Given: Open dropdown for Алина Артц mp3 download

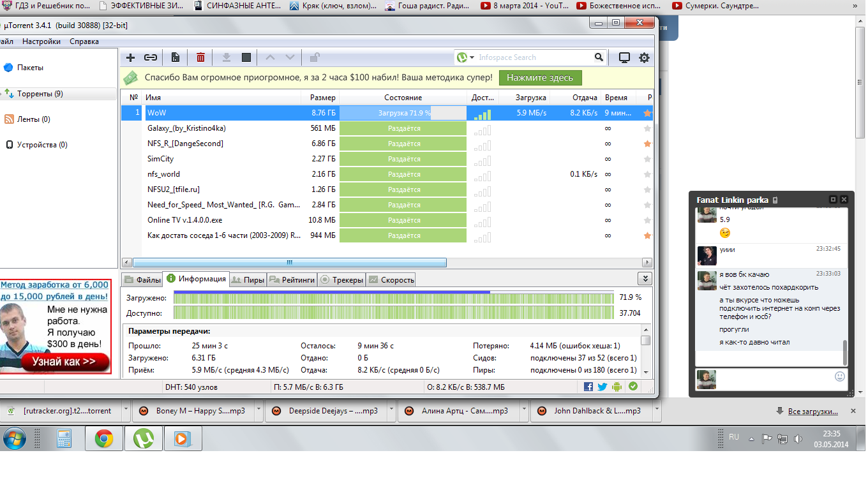Looking at the screenshot, I should click(523, 411).
